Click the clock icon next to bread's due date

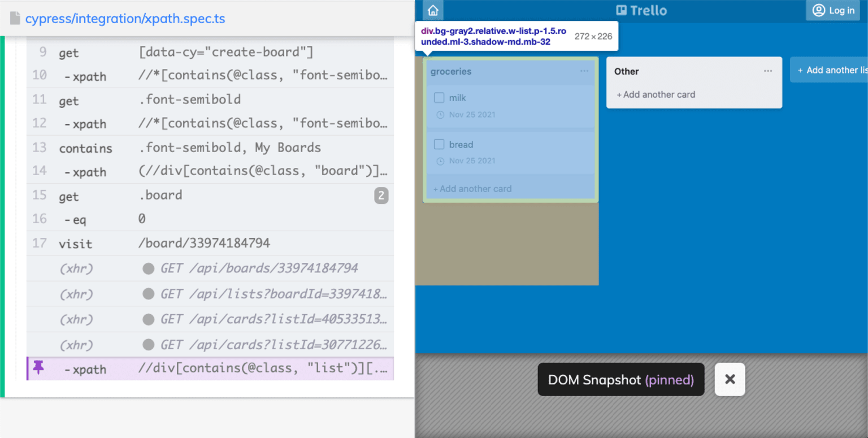point(439,161)
